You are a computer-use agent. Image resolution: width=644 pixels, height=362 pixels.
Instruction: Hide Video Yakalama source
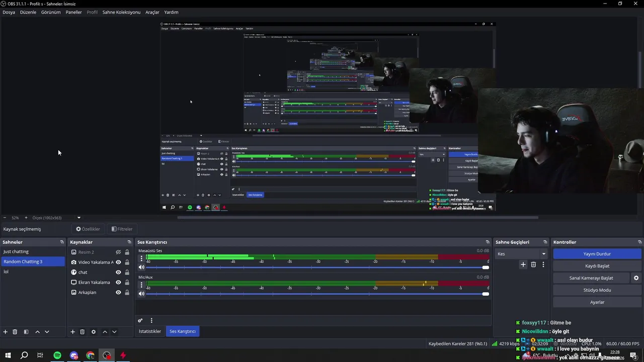point(118,262)
